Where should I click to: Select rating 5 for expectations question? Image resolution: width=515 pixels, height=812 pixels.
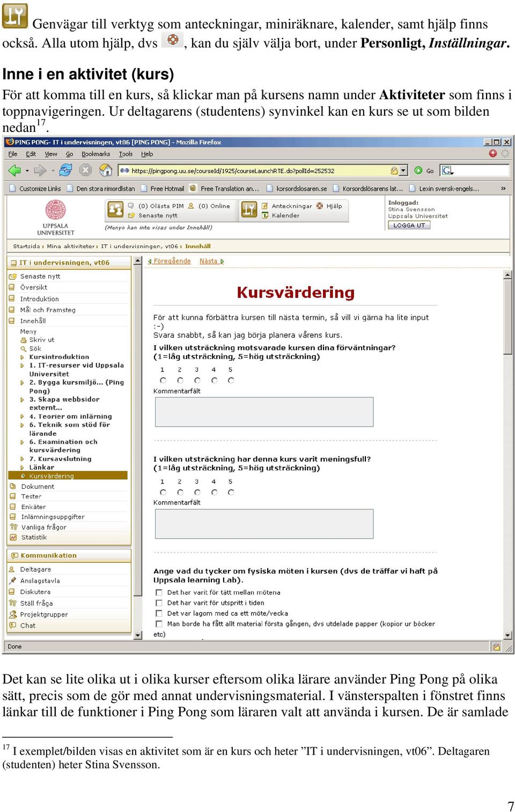coord(231,380)
